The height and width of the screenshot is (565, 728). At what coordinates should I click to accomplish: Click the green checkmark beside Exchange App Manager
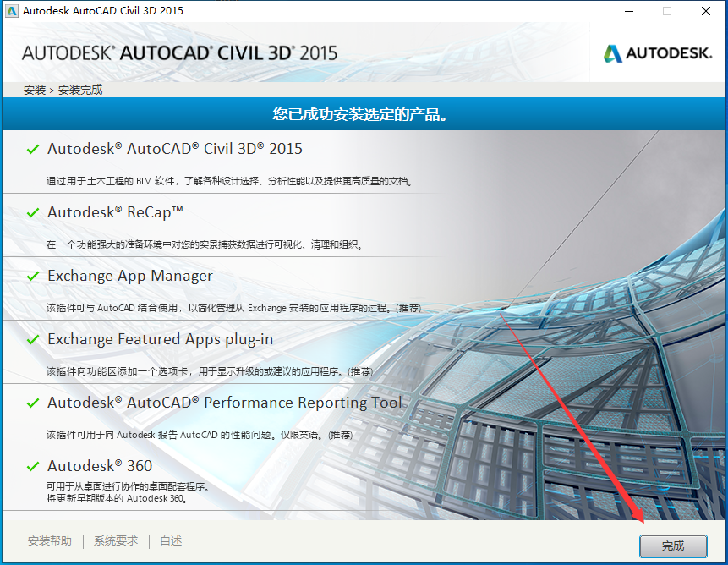coord(33,277)
